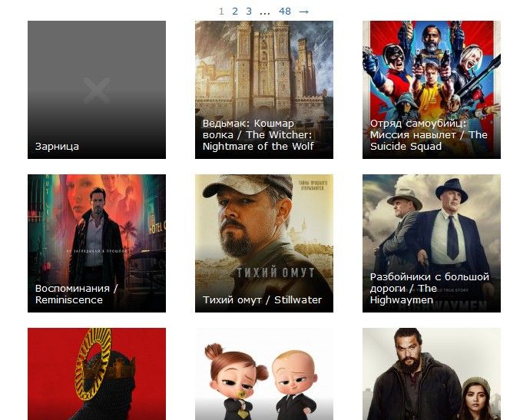Open the Reminiscence movie poster
This screenshot has height=420, width=510.
click(x=97, y=243)
